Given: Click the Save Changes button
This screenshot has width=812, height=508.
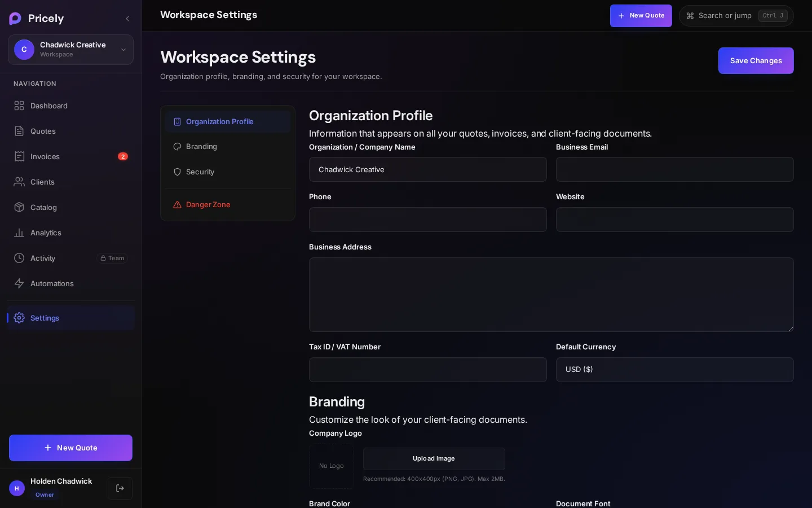Looking at the screenshot, I should click(x=756, y=60).
